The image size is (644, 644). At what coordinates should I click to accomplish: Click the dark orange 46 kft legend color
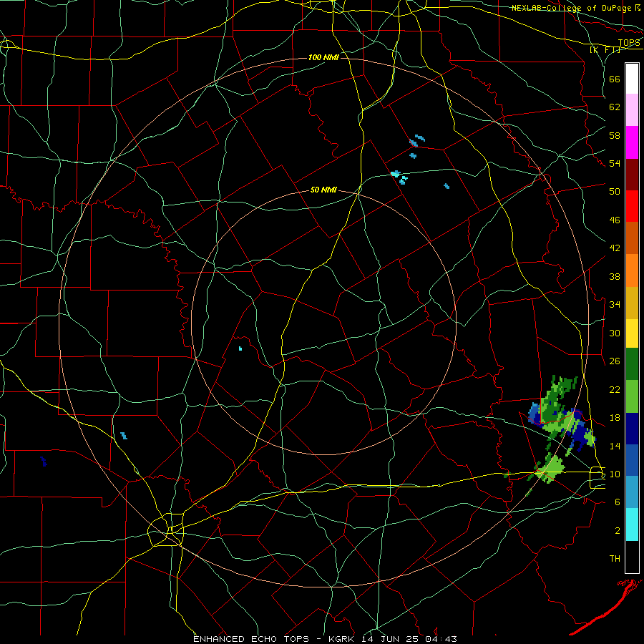(632, 238)
